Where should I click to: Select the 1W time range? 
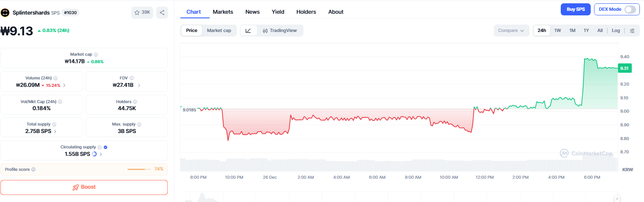pos(557,30)
